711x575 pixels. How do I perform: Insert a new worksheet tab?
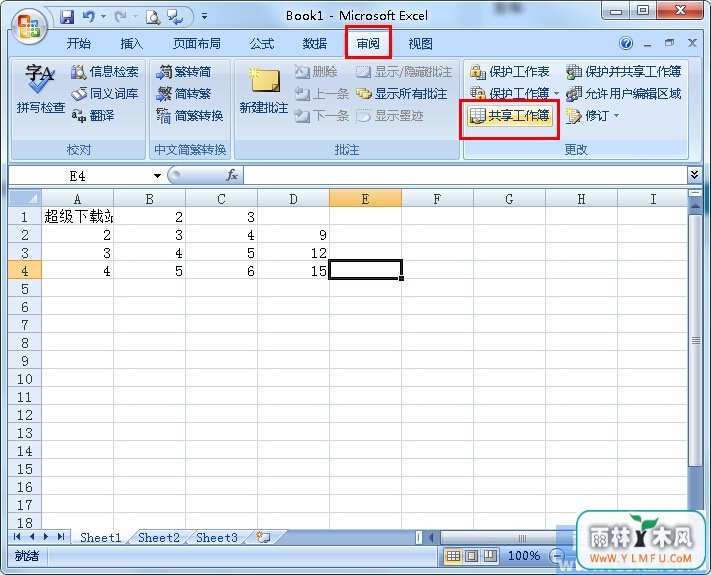(x=263, y=537)
